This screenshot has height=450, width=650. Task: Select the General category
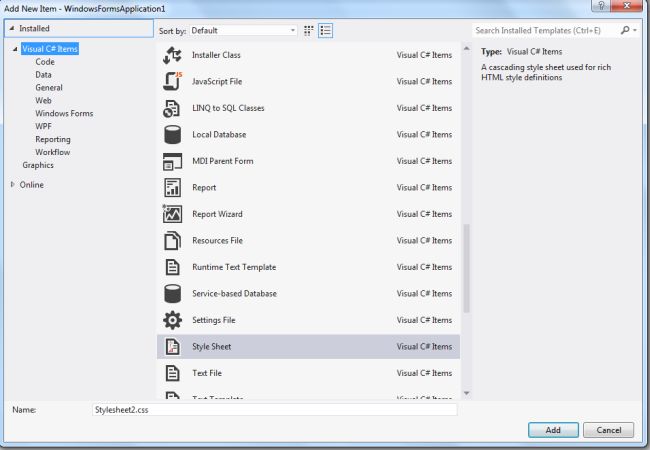(x=49, y=87)
